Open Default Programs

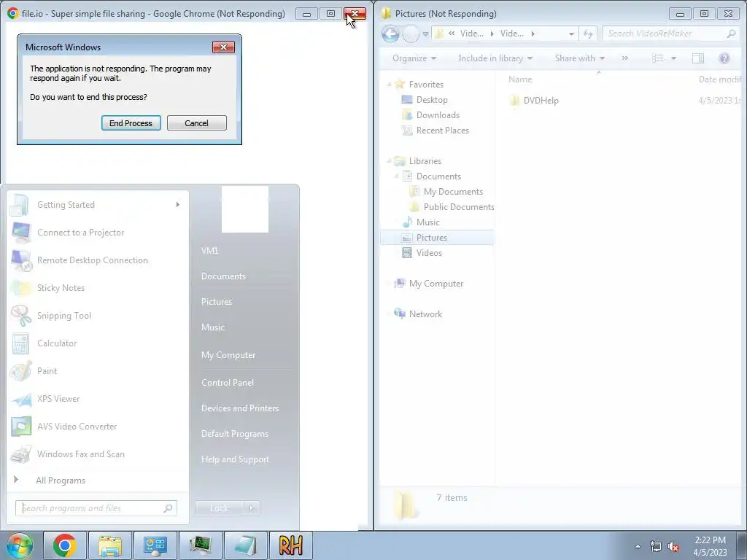235,434
